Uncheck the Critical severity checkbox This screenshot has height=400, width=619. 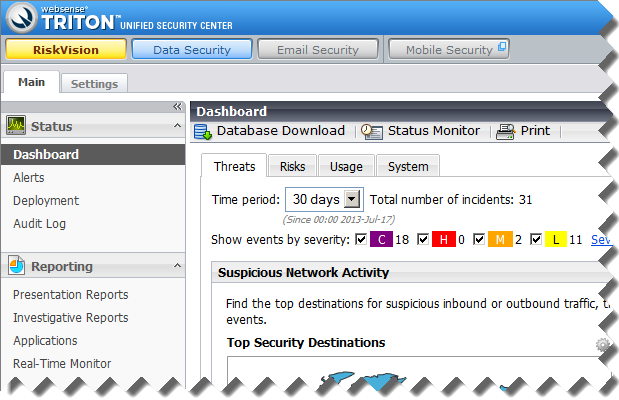coord(361,239)
